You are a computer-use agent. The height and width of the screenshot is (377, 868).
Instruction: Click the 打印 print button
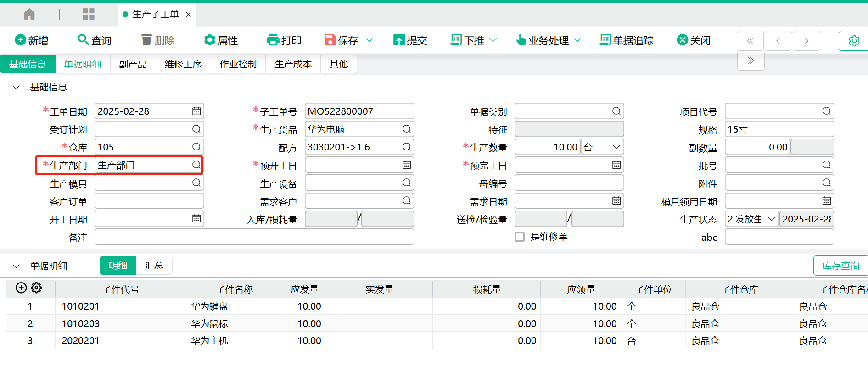pos(284,40)
